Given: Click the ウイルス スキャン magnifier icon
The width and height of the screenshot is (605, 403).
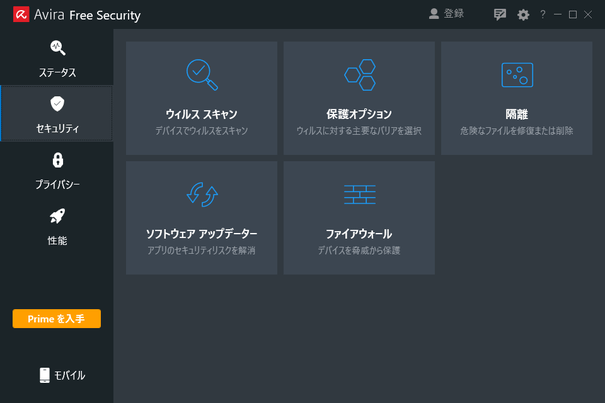Looking at the screenshot, I should [x=202, y=75].
